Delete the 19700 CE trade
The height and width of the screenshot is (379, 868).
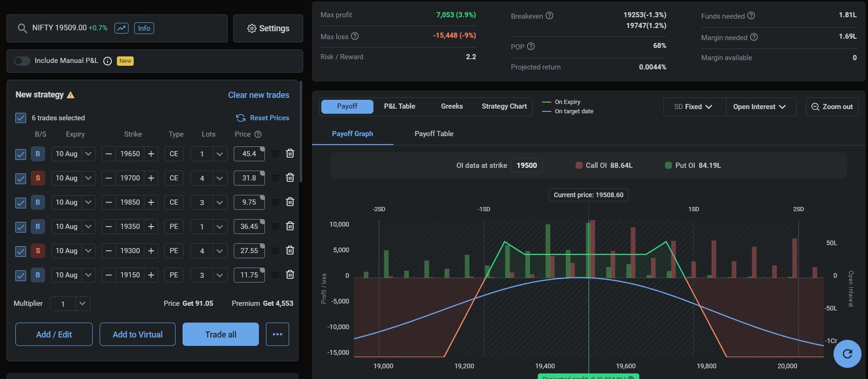(x=290, y=178)
